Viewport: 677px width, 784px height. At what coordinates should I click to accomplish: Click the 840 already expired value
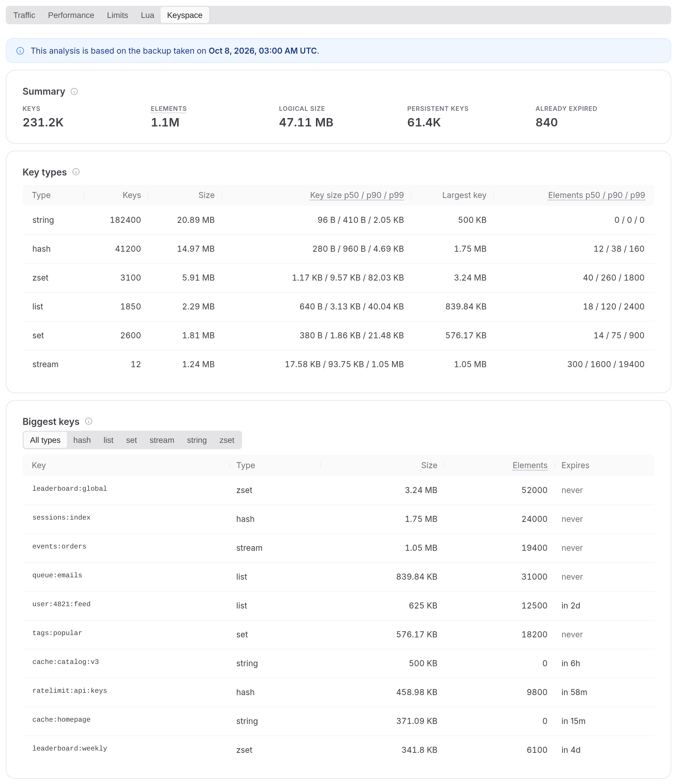tap(546, 122)
